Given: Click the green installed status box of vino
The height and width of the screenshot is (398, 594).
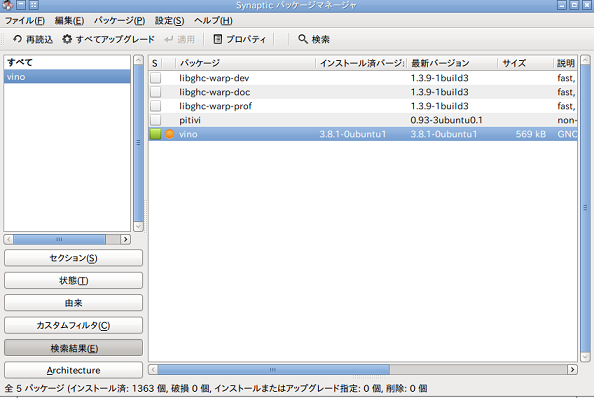Looking at the screenshot, I should 155,134.
